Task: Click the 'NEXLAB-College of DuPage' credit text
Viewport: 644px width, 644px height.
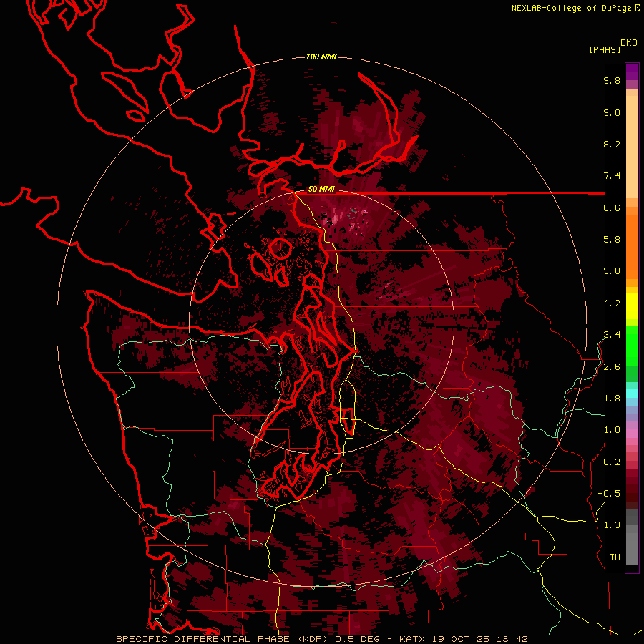Action: point(573,8)
